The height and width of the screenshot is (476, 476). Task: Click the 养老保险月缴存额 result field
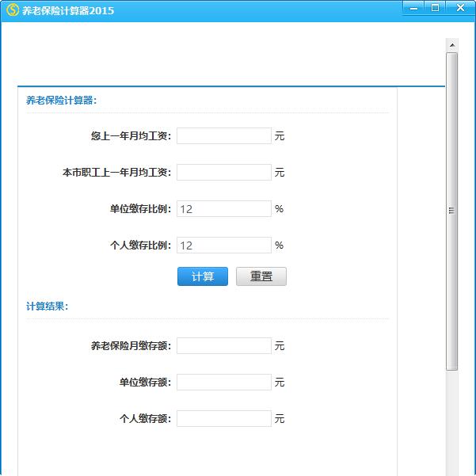(224, 346)
